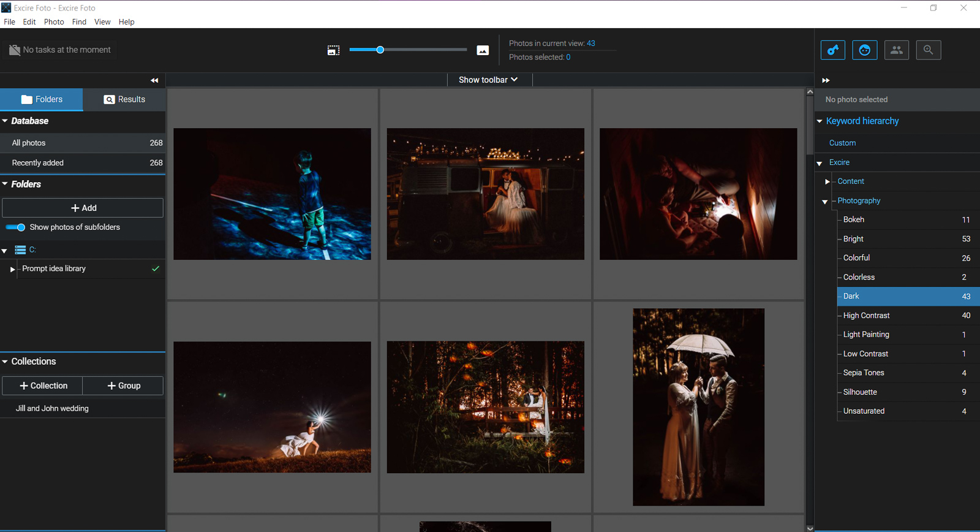The width and height of the screenshot is (980, 532).
Task: Open the Find menu
Action: pyautogui.click(x=79, y=21)
